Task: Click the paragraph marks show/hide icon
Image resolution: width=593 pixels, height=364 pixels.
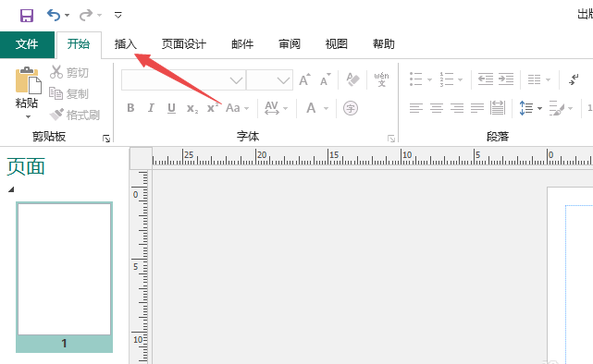Action: (x=574, y=79)
